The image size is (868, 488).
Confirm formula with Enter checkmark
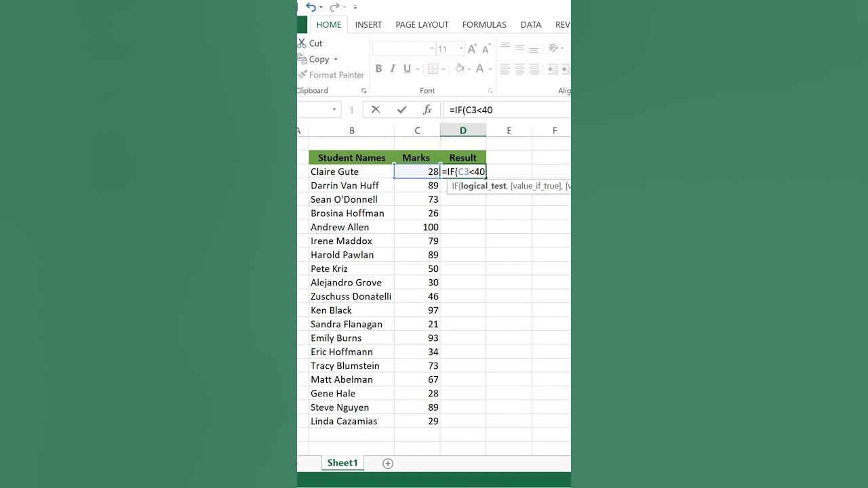[401, 110]
